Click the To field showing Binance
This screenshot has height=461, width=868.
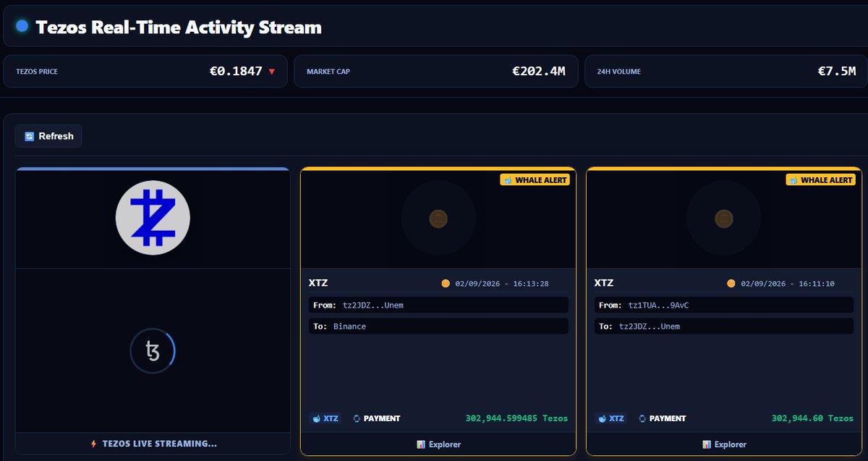click(x=438, y=326)
